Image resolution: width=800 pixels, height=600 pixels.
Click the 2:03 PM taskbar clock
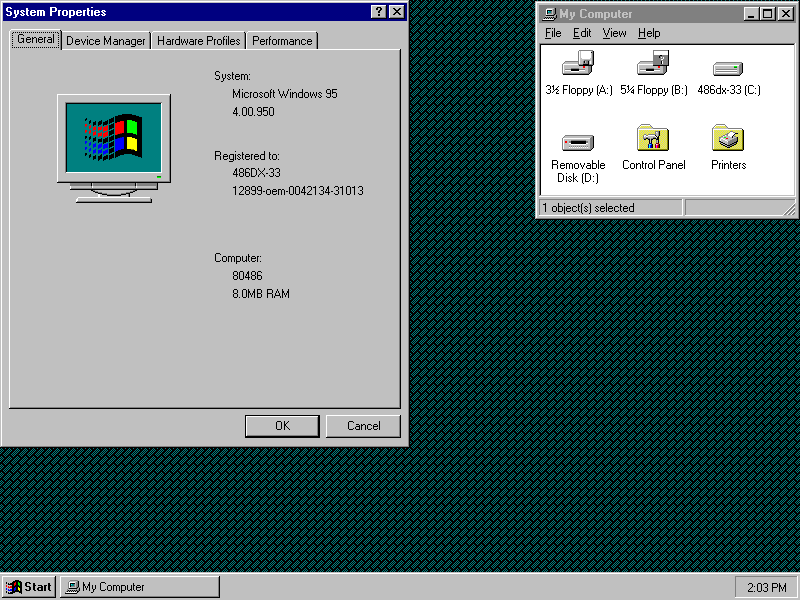pyautogui.click(x=766, y=587)
